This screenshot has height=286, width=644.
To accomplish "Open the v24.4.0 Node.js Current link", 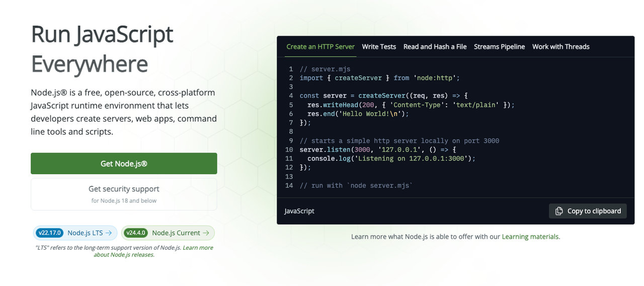I will [168, 233].
